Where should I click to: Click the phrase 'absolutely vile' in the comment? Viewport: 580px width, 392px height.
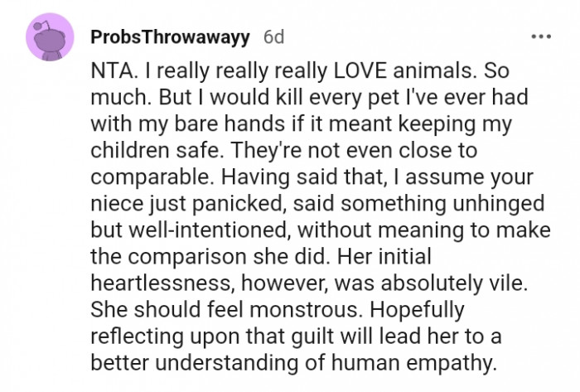point(453,283)
